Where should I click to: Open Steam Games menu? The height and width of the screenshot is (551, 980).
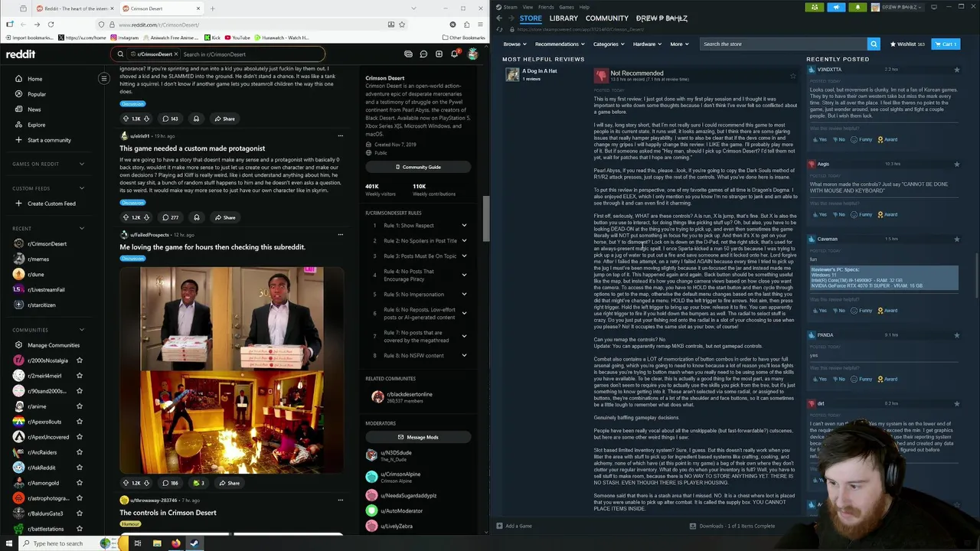tap(567, 7)
